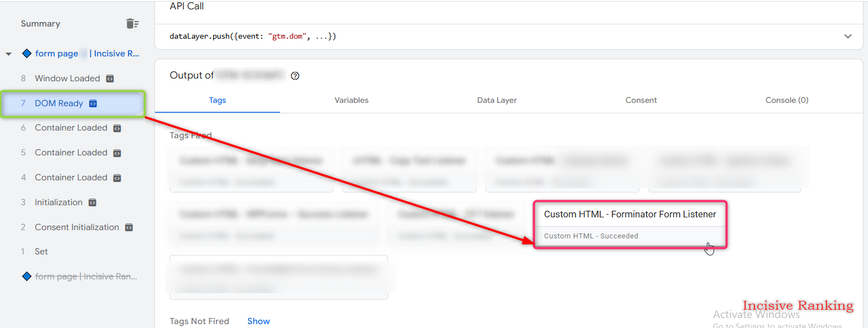Switch to the Tags tab
This screenshot has height=328, width=868.
coord(218,100)
